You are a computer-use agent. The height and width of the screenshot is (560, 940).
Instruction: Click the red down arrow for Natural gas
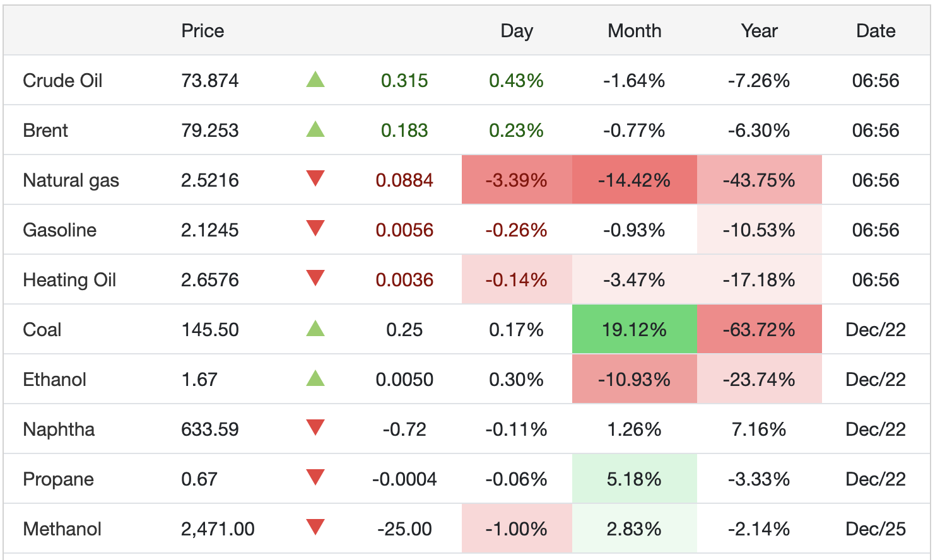(x=315, y=178)
